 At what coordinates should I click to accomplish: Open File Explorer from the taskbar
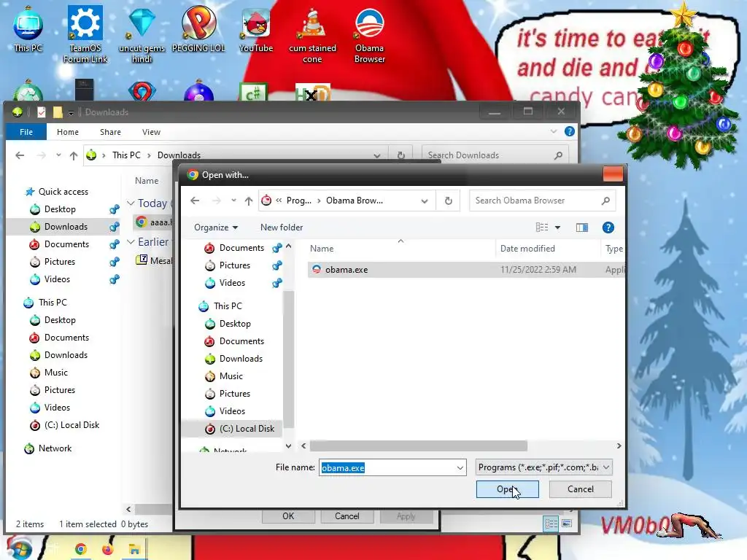click(x=134, y=549)
